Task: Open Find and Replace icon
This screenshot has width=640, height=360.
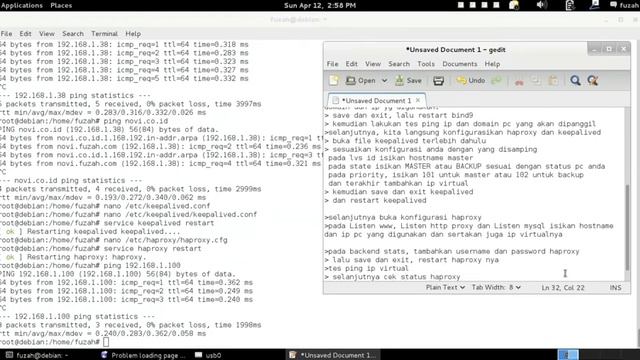Action: click(x=593, y=81)
